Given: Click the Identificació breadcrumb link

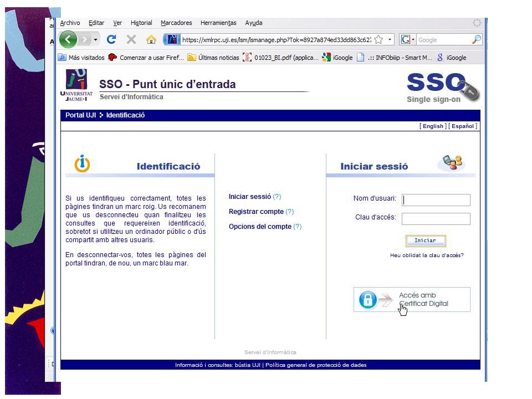Looking at the screenshot, I should pyautogui.click(x=125, y=115).
